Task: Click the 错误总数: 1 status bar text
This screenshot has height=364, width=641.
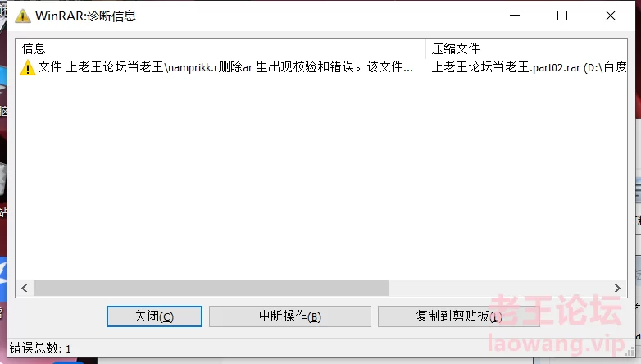Action: point(40,348)
